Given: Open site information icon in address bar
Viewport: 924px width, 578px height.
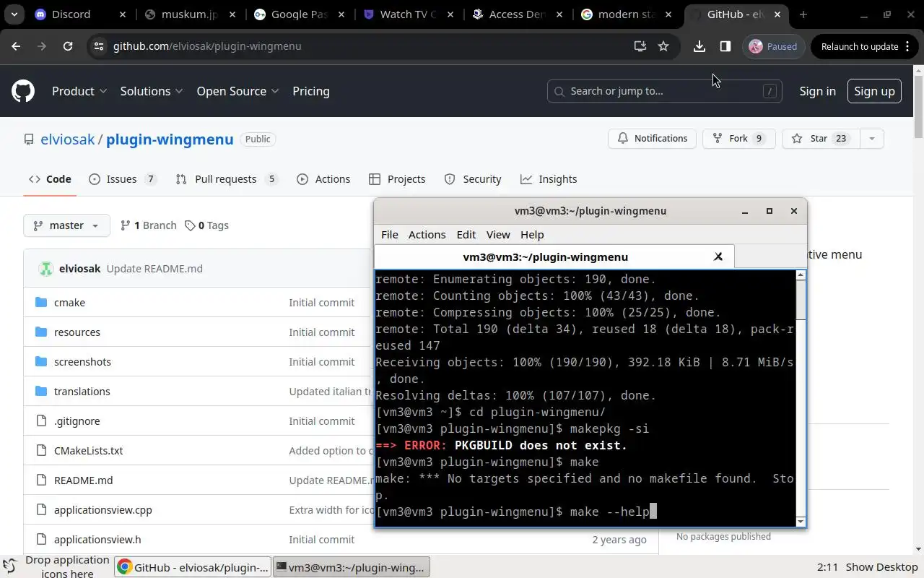Looking at the screenshot, I should tap(99, 46).
